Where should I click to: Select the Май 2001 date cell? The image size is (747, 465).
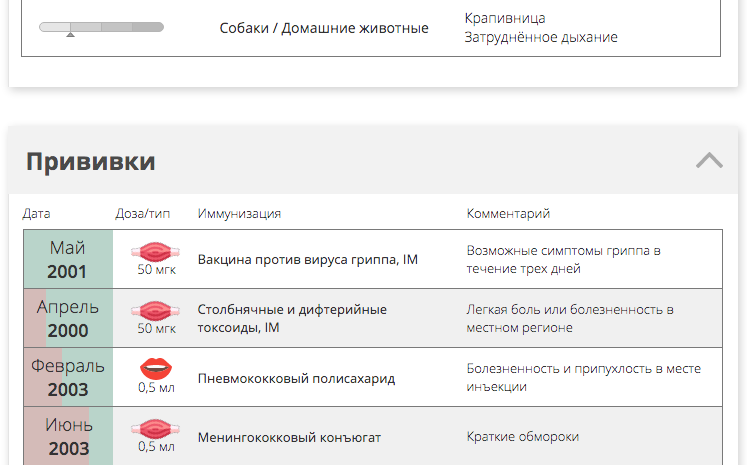tap(68, 259)
